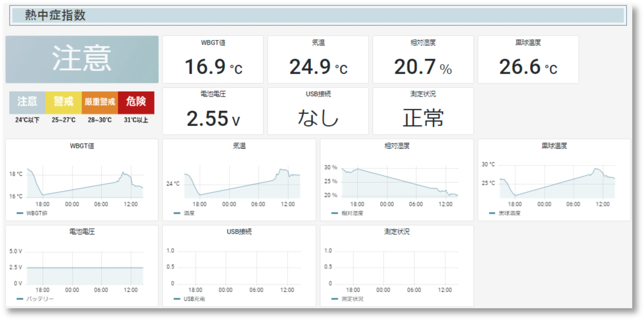This screenshot has height=320, width=644.
Task: Click the 31℃以上 threshold label
Action: [x=136, y=120]
